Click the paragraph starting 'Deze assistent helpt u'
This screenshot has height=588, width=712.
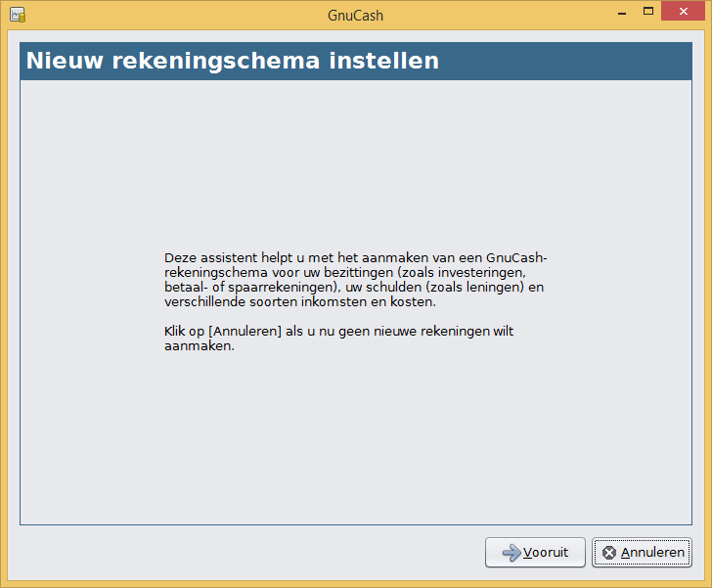[x=356, y=280]
